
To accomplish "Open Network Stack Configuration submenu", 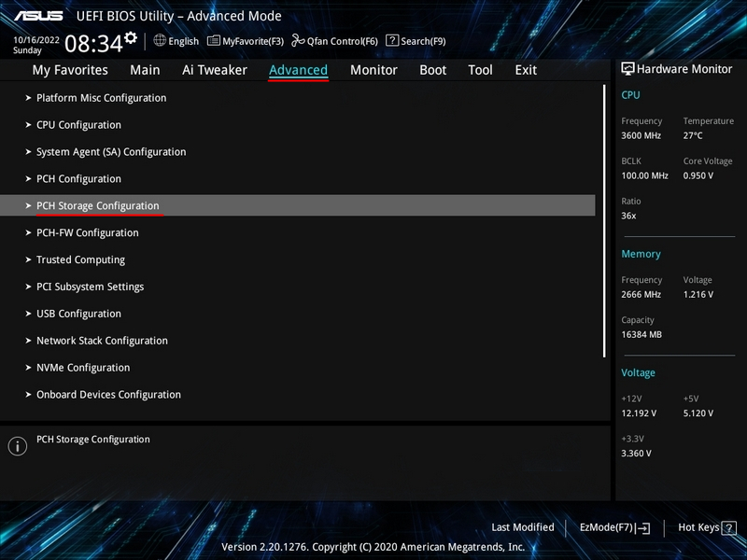I will 102,341.
